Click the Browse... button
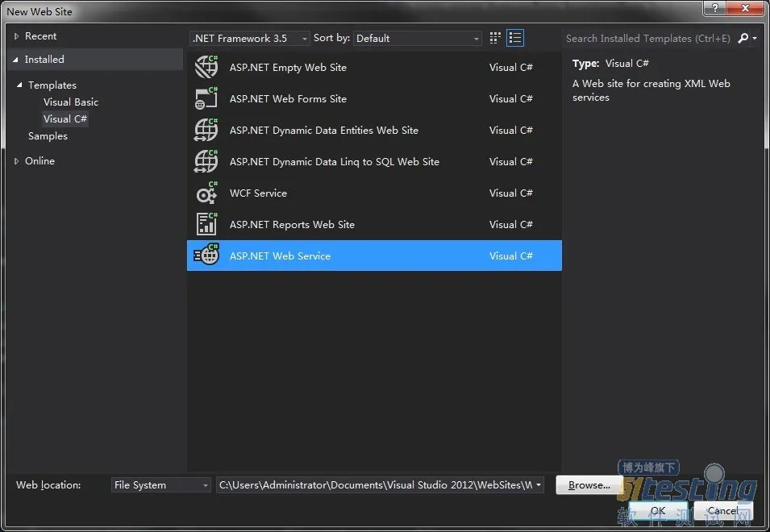This screenshot has width=770, height=532. 589,485
